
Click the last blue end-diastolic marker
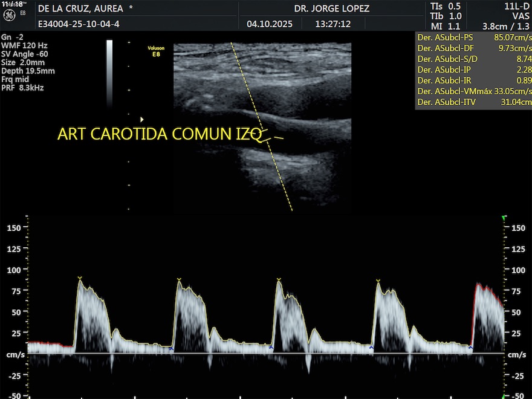coord(470,347)
